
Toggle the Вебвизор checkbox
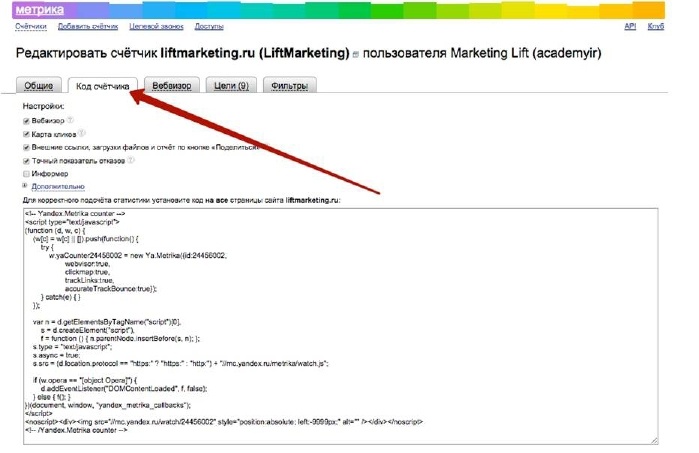[25, 120]
